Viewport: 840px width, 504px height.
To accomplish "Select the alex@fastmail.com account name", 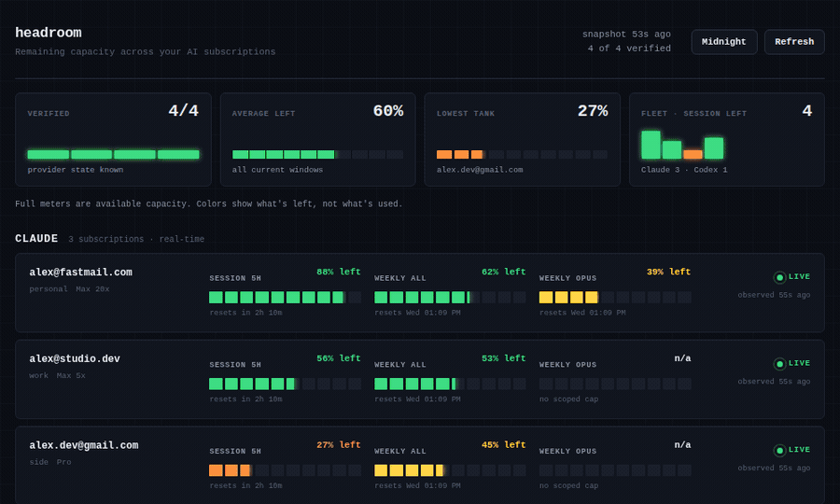I will [x=81, y=273].
